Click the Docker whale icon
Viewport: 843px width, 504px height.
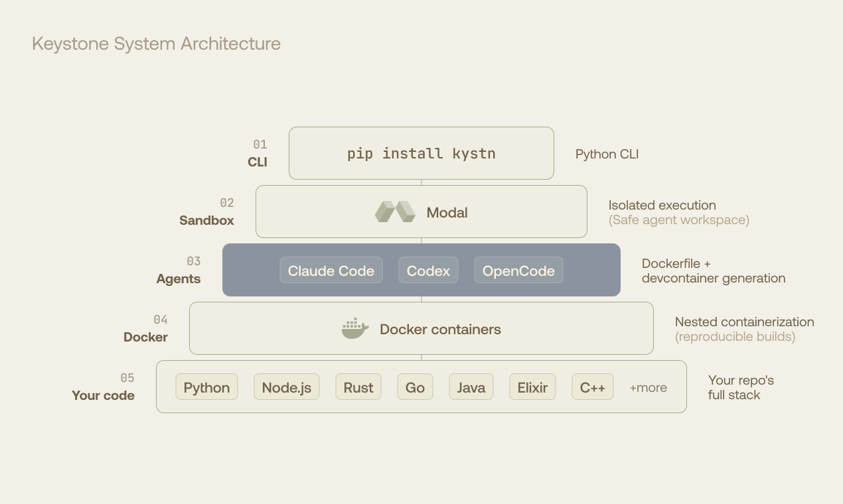355,329
